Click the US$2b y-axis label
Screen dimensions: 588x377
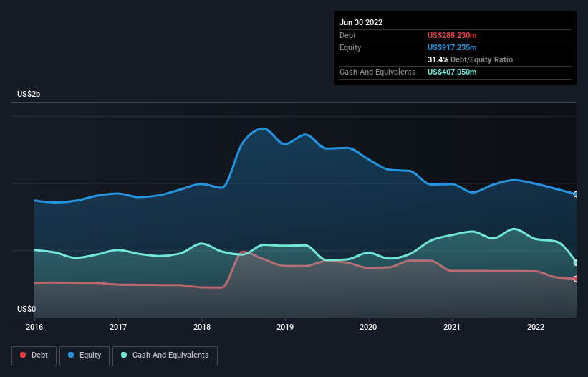29,94
